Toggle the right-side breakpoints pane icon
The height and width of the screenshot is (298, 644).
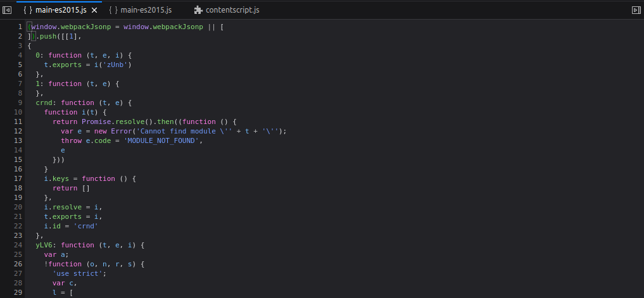pos(636,10)
